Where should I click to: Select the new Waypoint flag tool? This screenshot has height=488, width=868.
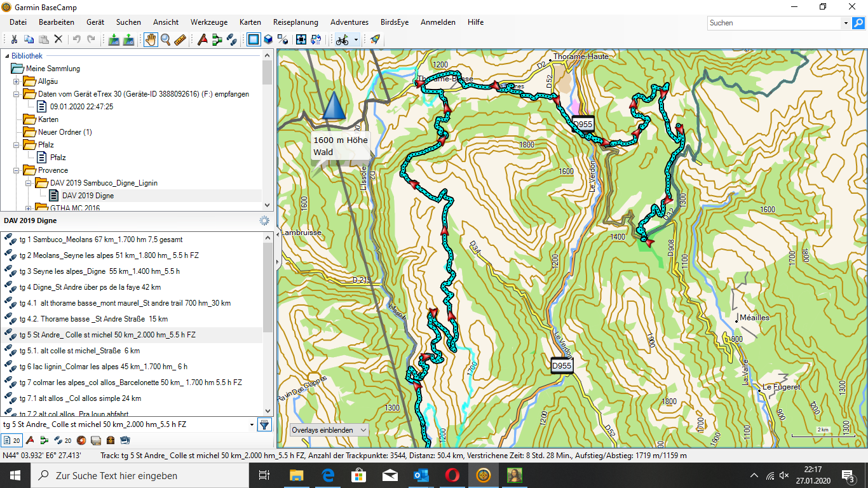click(203, 39)
